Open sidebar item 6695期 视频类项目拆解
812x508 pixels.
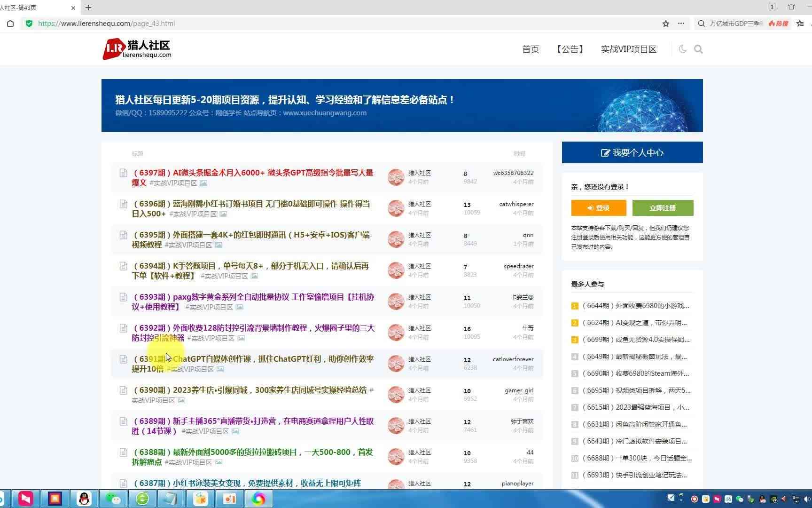[636, 390]
